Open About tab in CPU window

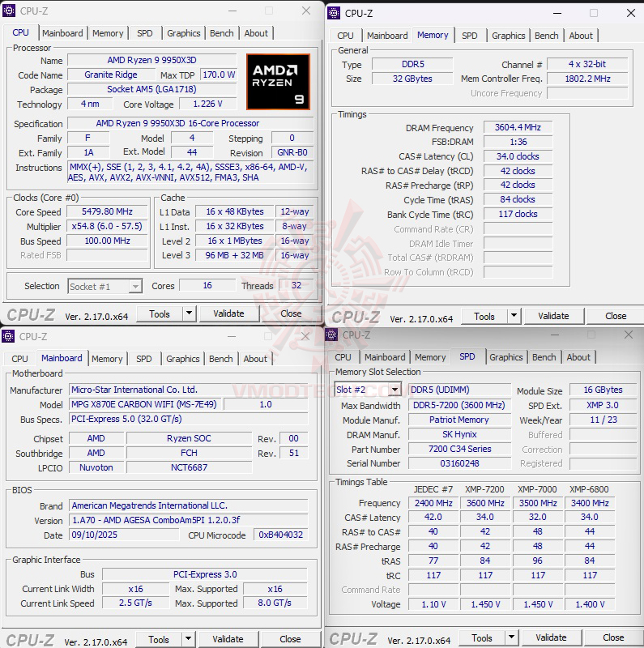[x=256, y=33]
